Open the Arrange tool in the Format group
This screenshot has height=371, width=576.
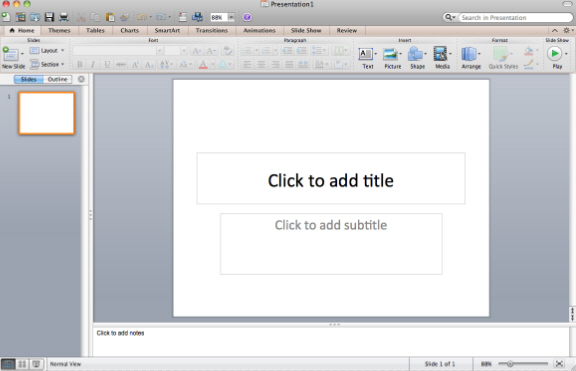click(x=469, y=54)
